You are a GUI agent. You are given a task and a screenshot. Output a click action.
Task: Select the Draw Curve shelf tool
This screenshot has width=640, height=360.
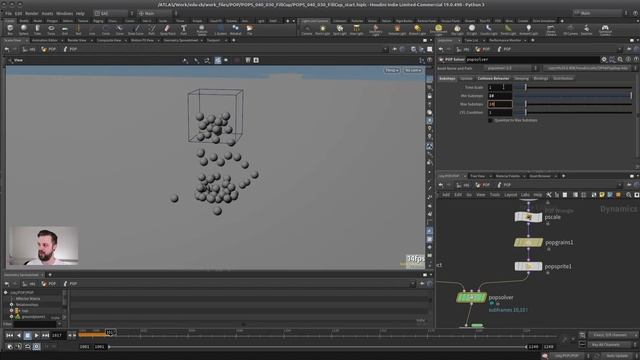coord(136,29)
